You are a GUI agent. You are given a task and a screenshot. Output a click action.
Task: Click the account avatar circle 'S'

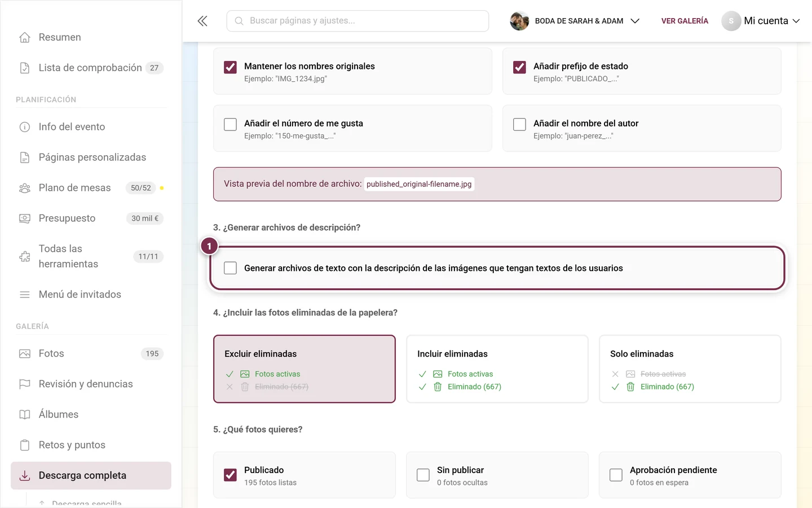tap(731, 21)
